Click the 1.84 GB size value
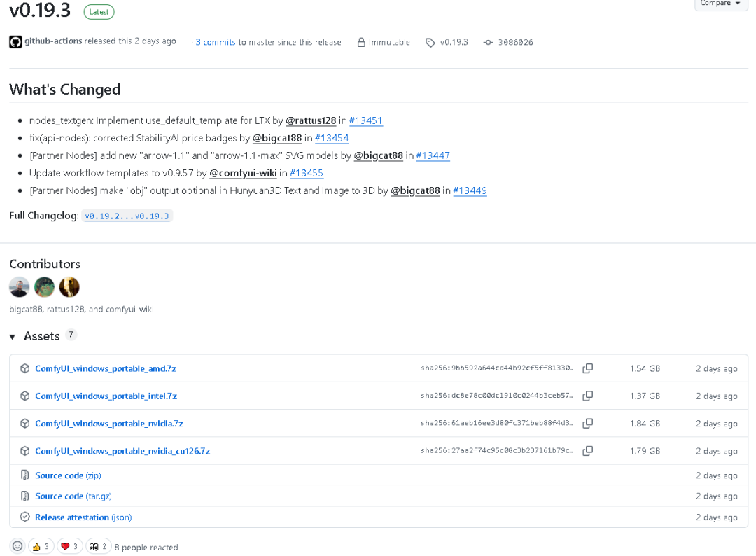This screenshot has width=756, height=556. [x=645, y=424]
